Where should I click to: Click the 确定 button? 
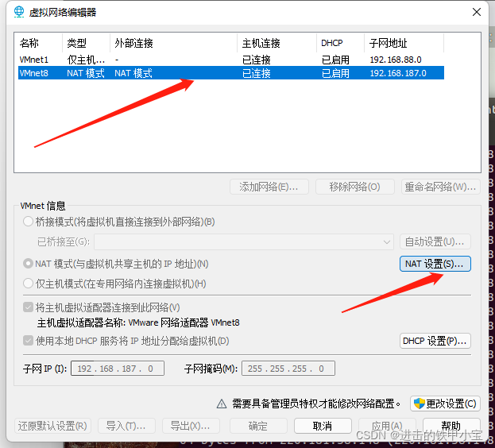(x=258, y=427)
